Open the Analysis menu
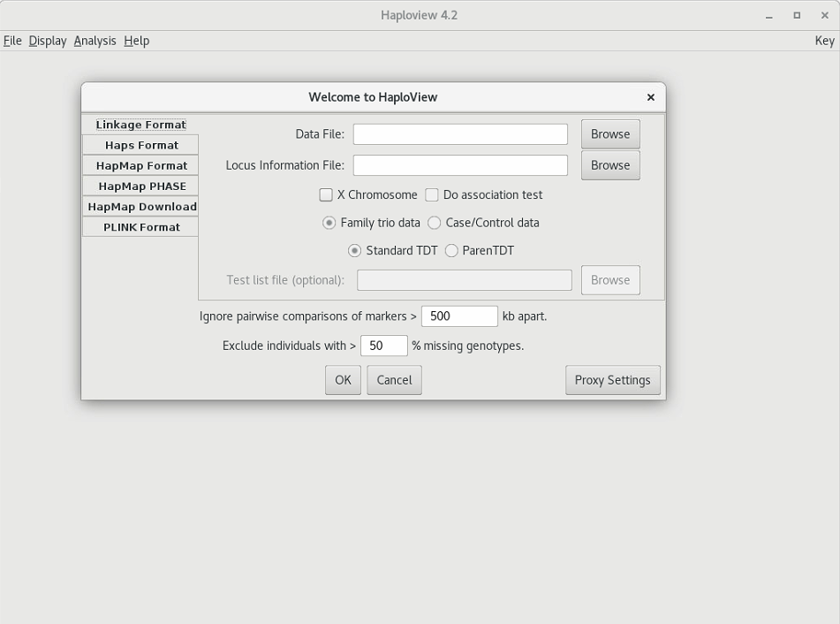 [x=95, y=41]
